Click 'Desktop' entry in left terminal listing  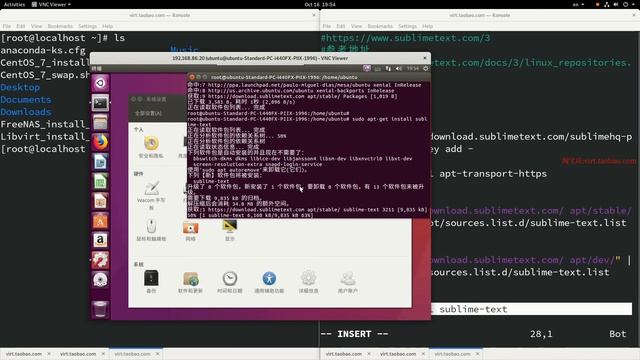[20, 87]
